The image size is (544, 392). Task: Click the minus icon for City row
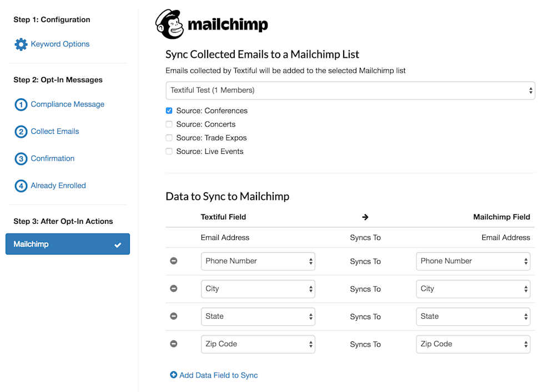(x=174, y=289)
